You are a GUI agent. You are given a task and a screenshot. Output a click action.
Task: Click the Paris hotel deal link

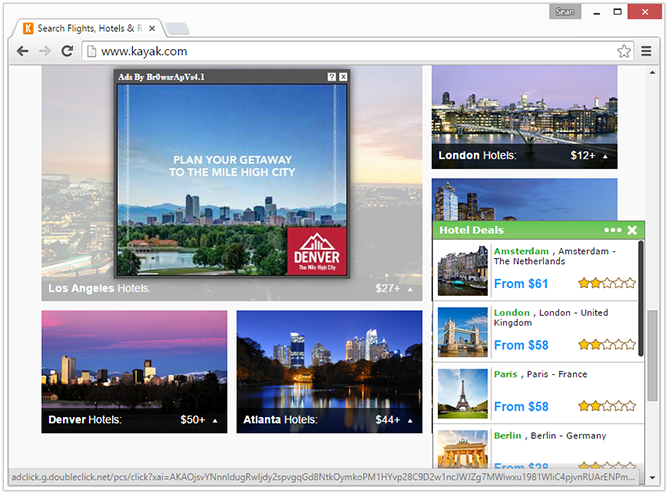click(x=505, y=374)
